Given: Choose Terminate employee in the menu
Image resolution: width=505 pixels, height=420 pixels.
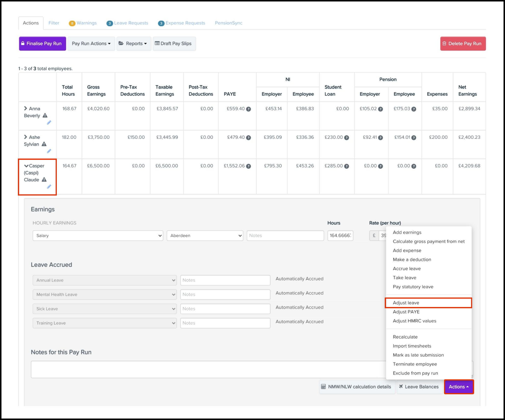Looking at the screenshot, I should (415, 364).
